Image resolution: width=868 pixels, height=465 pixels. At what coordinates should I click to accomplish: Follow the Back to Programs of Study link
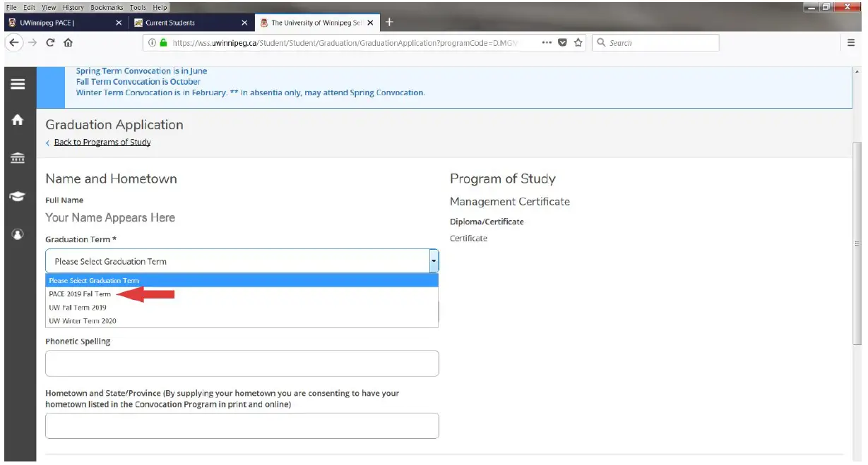point(100,142)
